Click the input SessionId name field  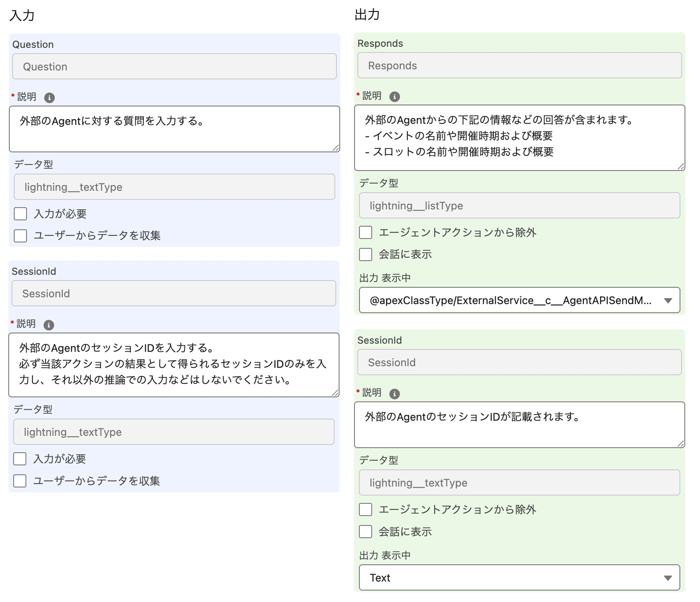pos(174,293)
